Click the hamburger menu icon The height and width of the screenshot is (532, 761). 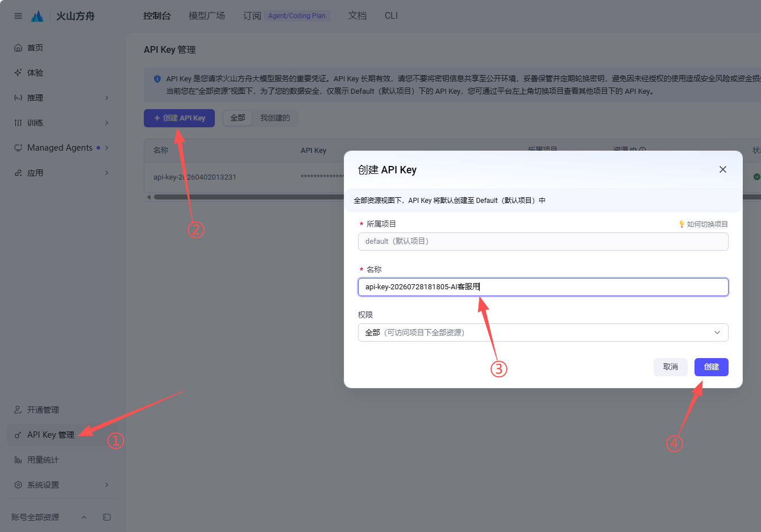tap(18, 16)
